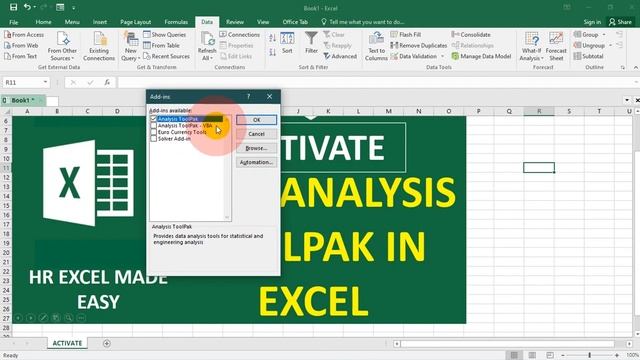This screenshot has height=360, width=640.
Task: Click Subtotal in Outline section
Action: (588, 56)
